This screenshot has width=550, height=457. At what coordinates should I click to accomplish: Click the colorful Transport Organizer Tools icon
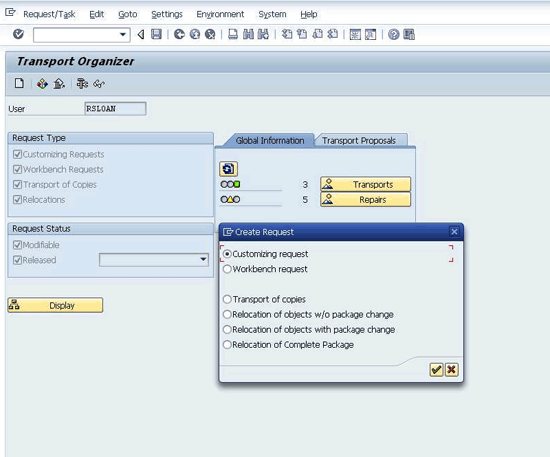[42, 84]
